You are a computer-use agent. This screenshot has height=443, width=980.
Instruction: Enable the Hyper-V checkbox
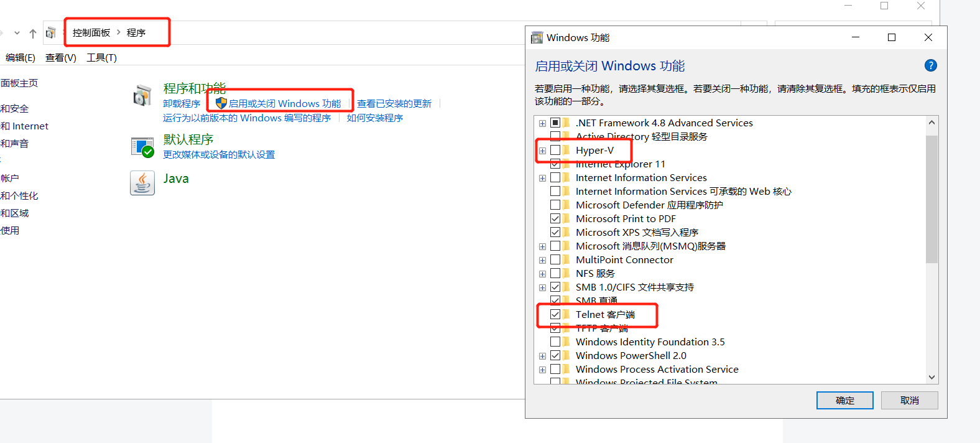tap(555, 150)
